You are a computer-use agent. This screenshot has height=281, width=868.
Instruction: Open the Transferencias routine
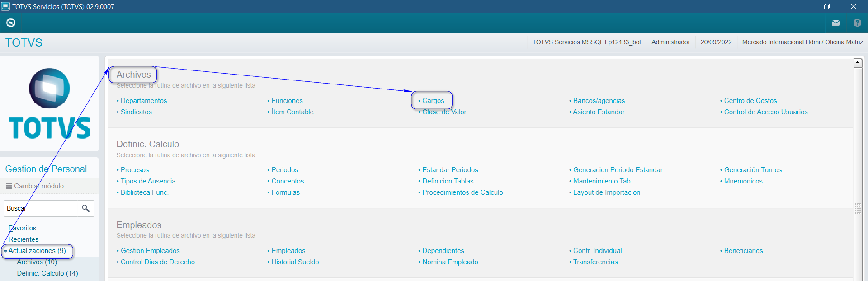coord(595,262)
